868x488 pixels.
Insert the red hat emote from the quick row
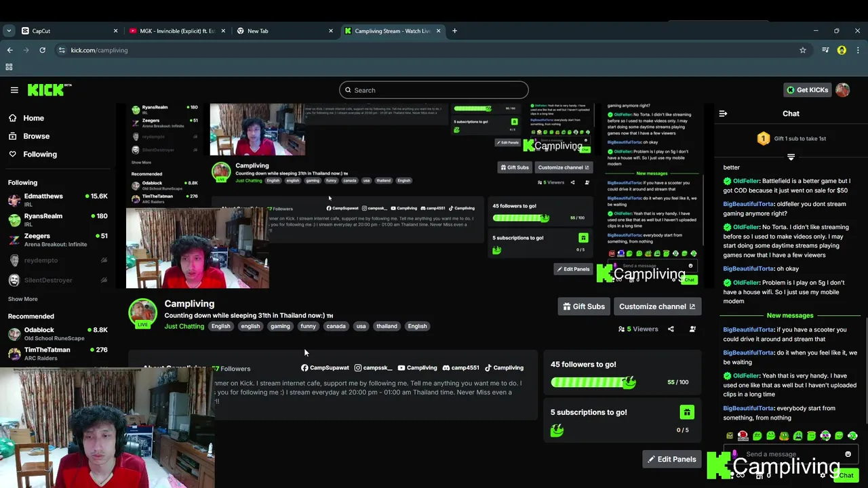point(743,436)
